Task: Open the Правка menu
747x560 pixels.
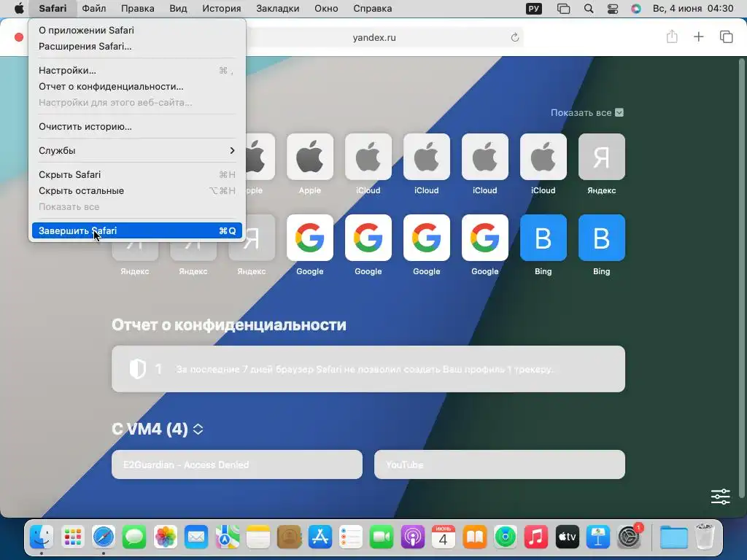Action: pos(138,9)
